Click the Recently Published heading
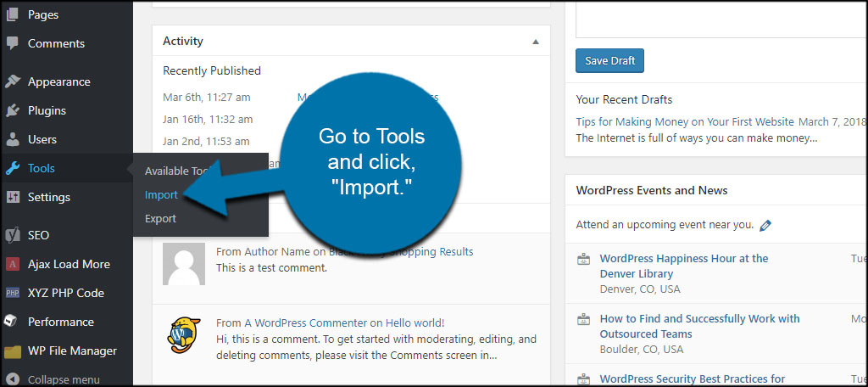 coord(211,70)
